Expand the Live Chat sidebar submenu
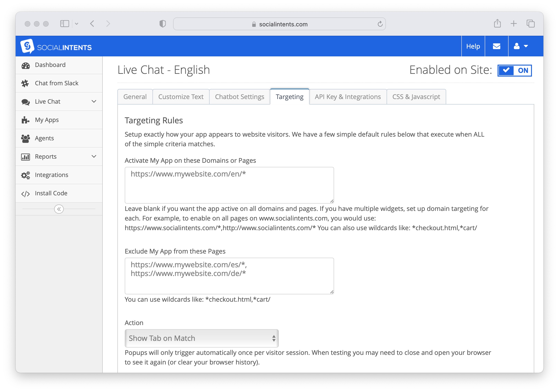Image resolution: width=559 pixels, height=392 pixels. pyautogui.click(x=94, y=102)
